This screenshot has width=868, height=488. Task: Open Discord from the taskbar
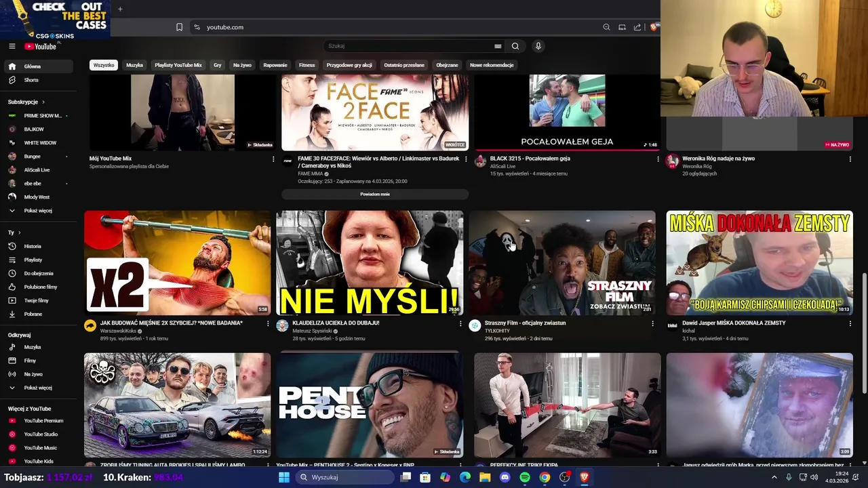coord(505,477)
